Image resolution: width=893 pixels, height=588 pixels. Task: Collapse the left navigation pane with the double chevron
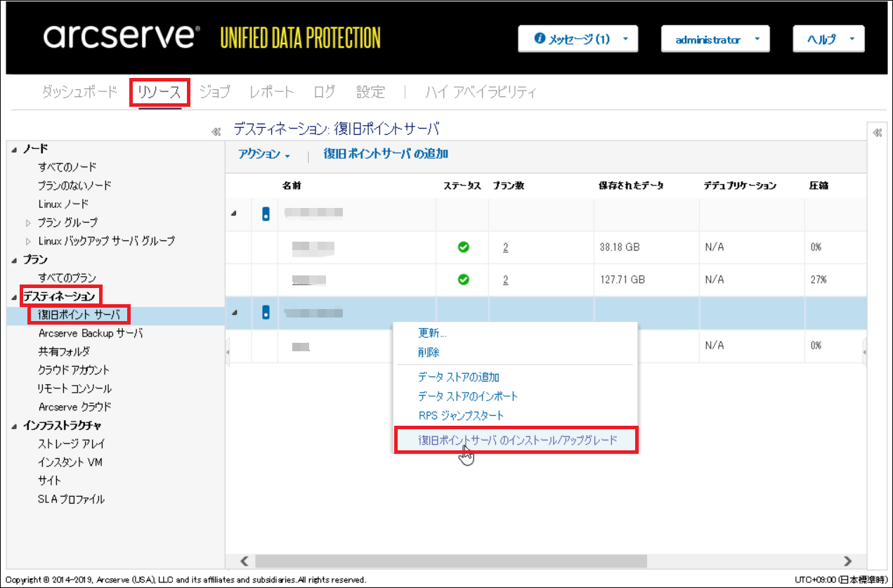click(x=216, y=131)
